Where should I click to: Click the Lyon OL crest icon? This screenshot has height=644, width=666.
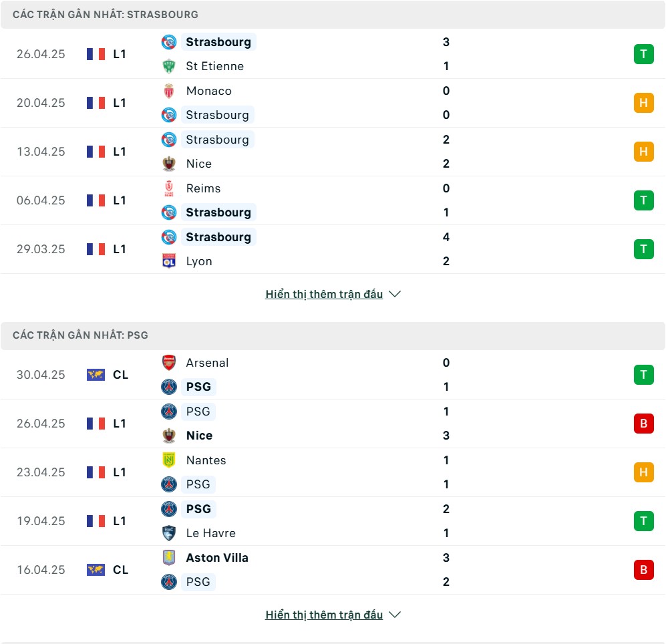(169, 261)
